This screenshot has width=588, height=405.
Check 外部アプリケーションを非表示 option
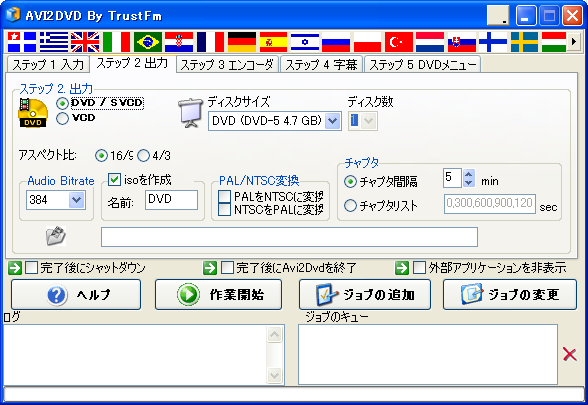click(419, 268)
